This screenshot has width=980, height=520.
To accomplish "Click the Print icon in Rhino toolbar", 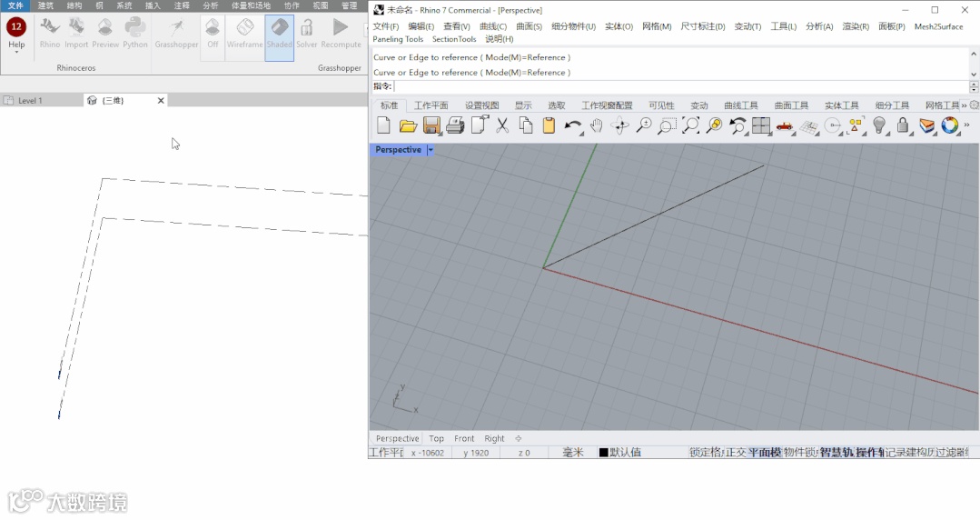I will coord(455,125).
